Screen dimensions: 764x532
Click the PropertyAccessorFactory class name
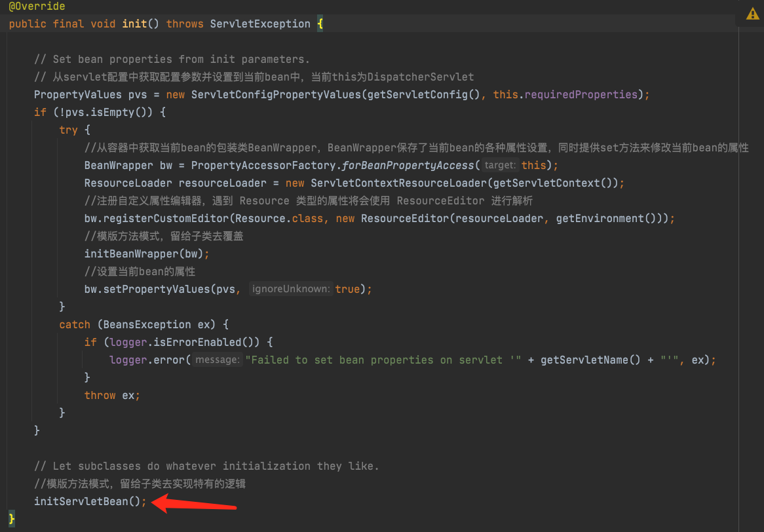click(263, 166)
